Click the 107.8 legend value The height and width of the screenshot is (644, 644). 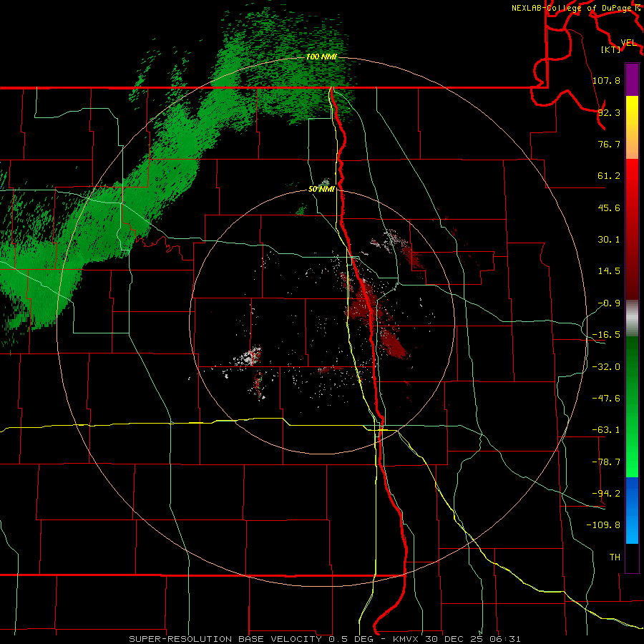pyautogui.click(x=606, y=80)
